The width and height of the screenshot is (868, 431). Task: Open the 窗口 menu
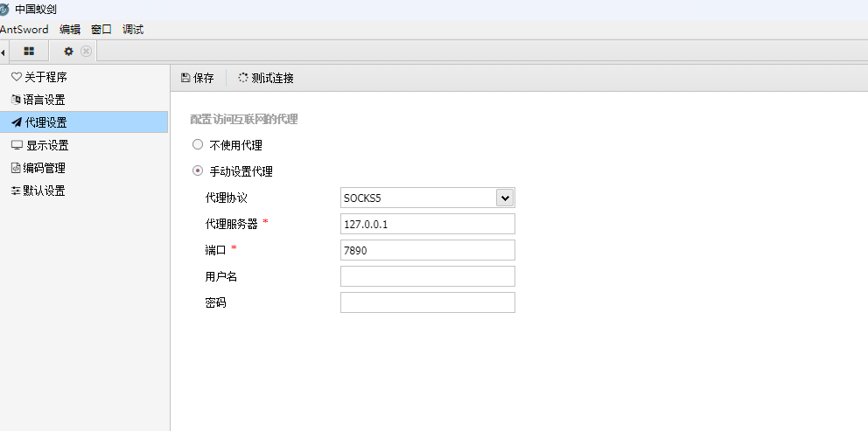click(101, 30)
